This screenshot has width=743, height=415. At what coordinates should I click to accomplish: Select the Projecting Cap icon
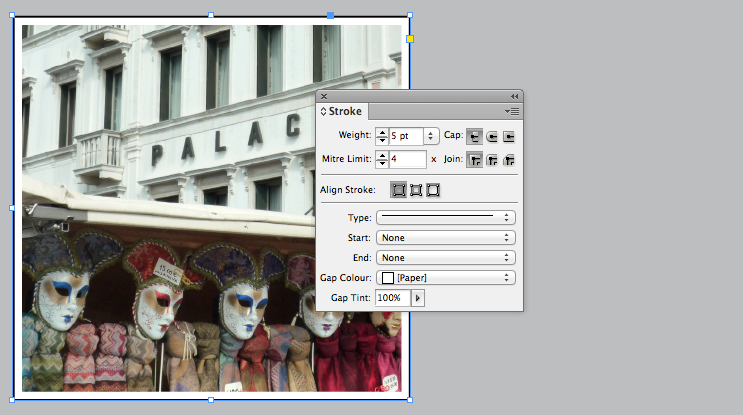point(509,136)
